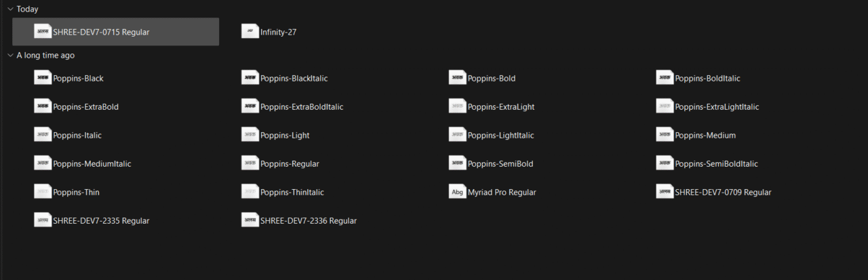Click the SHREE-DEV7-2336 Regular file name
The height and width of the screenshot is (280, 868).
pyautogui.click(x=309, y=220)
